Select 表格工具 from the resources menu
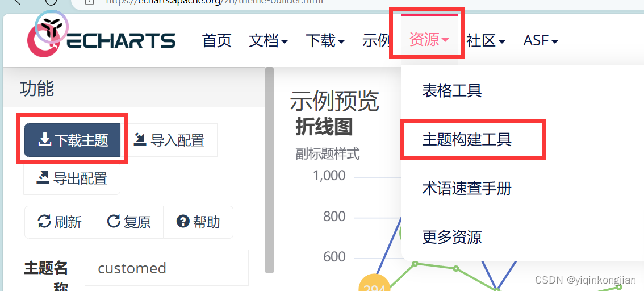 (452, 91)
